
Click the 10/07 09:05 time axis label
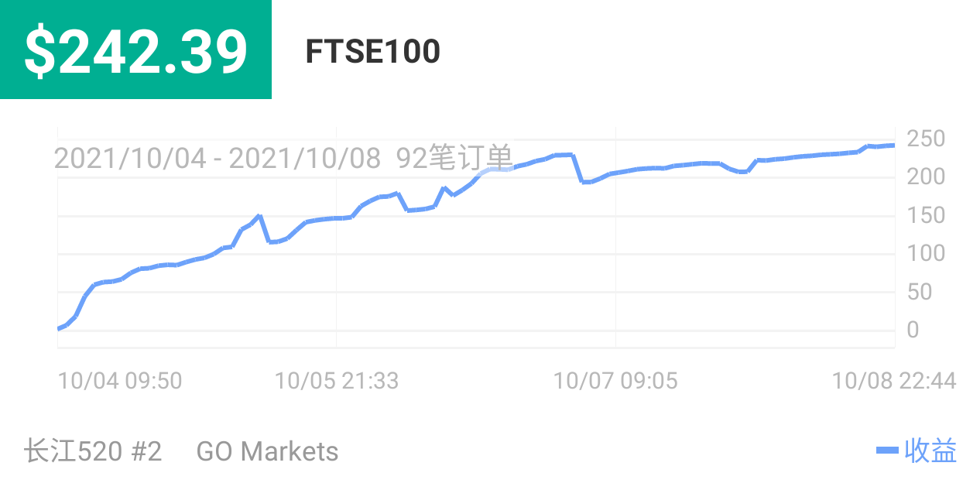click(x=615, y=381)
